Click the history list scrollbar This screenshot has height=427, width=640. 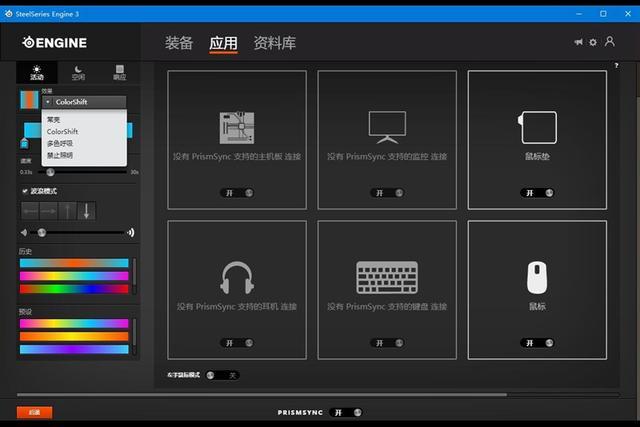tap(134, 276)
